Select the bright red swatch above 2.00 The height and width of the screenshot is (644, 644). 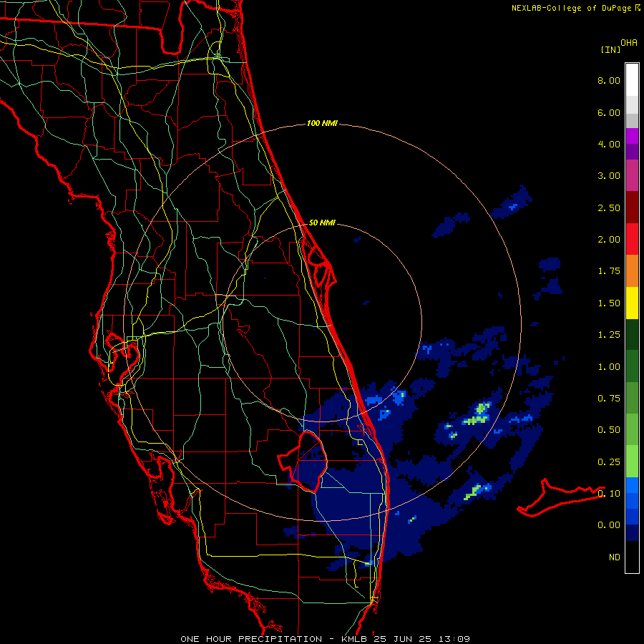[x=632, y=239]
